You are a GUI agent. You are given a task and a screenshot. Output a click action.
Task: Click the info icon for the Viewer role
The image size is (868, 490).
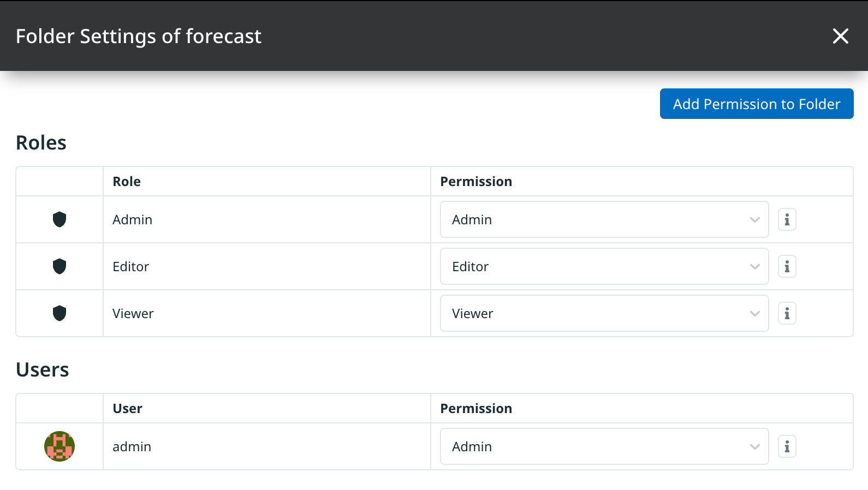(x=787, y=313)
